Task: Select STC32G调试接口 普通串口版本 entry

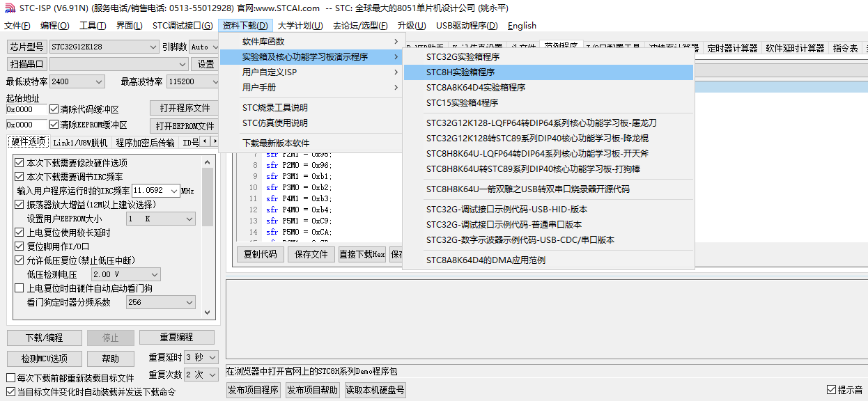Action: [549, 225]
